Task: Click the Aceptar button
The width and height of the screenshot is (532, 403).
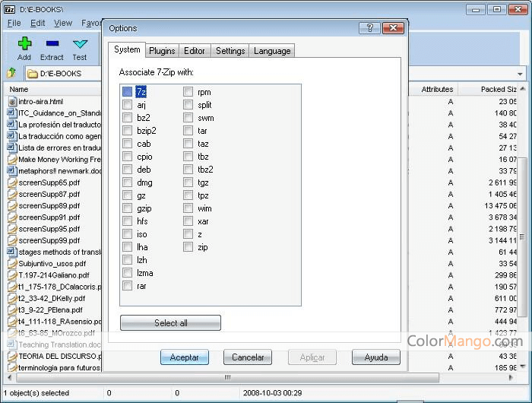Action: tap(185, 357)
